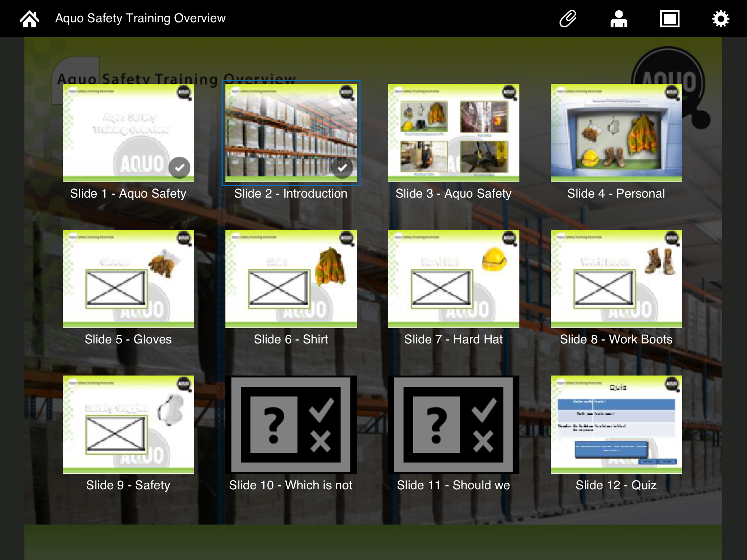Click the 'Slide 2 - Introduction' label
The image size is (747, 560).
(291, 194)
